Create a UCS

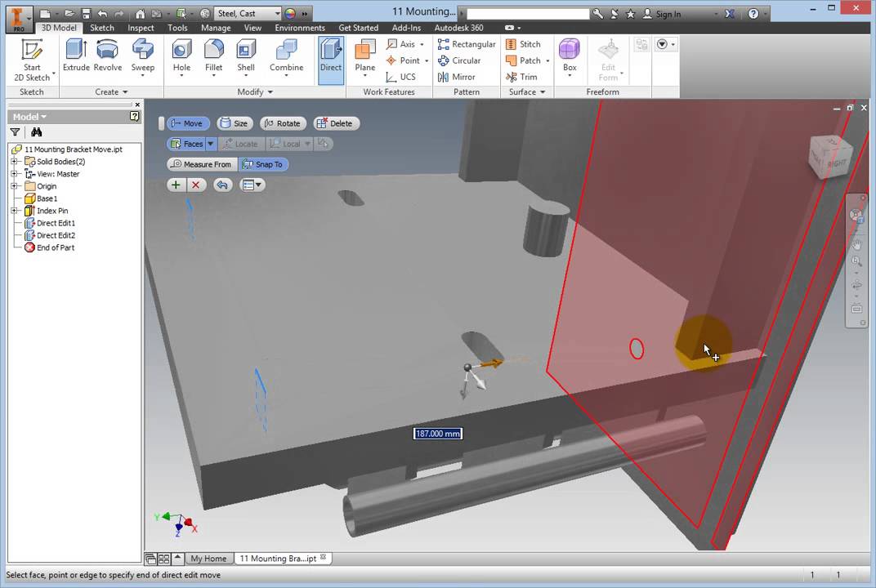[x=401, y=77]
